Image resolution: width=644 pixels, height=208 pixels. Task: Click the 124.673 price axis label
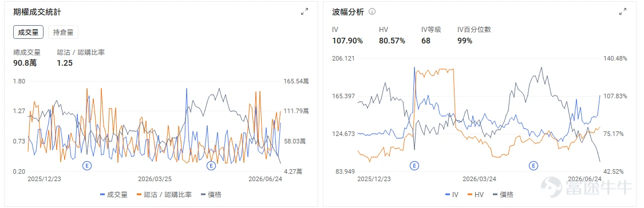click(x=343, y=134)
